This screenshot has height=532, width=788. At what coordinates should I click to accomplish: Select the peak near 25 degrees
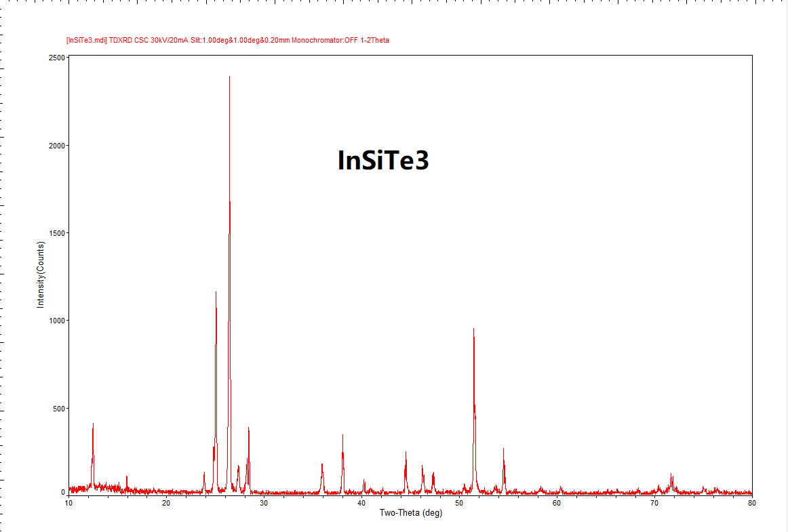click(215, 319)
